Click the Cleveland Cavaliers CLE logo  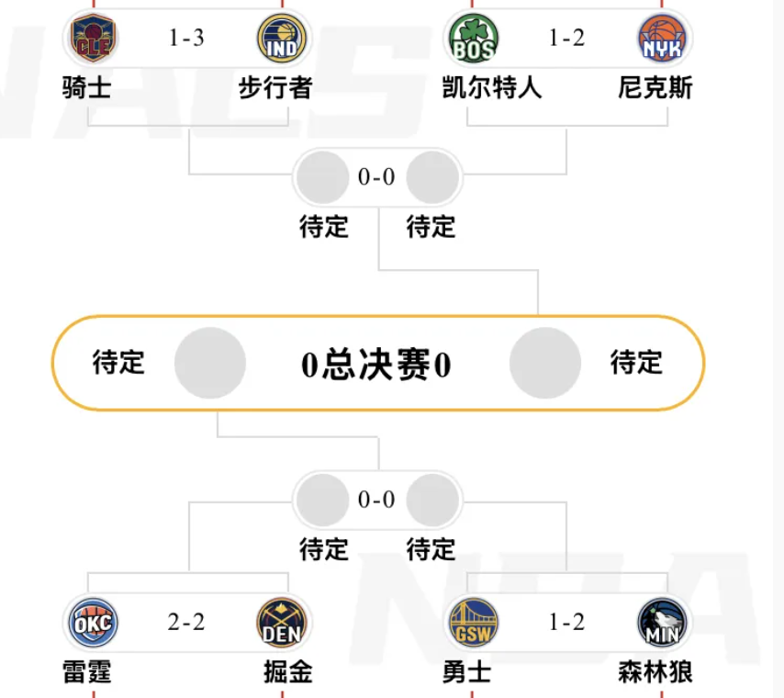90,39
